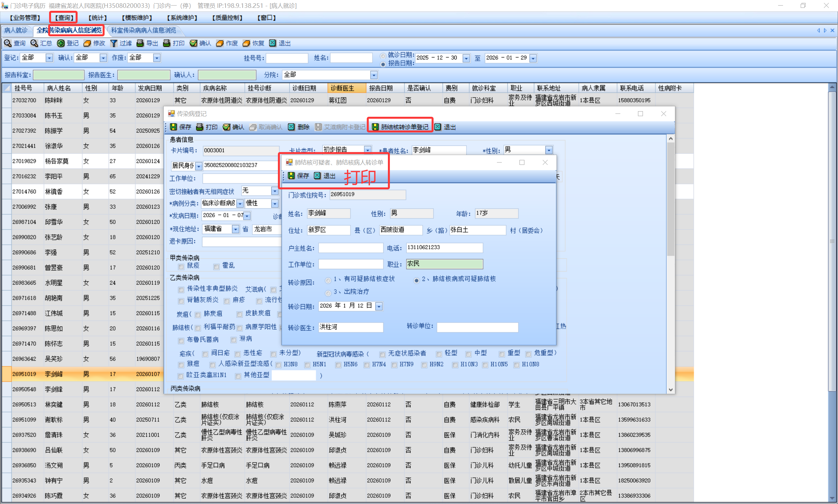
Task: Select radio 1、有可疑肺结核症状
Action: [x=328, y=280]
